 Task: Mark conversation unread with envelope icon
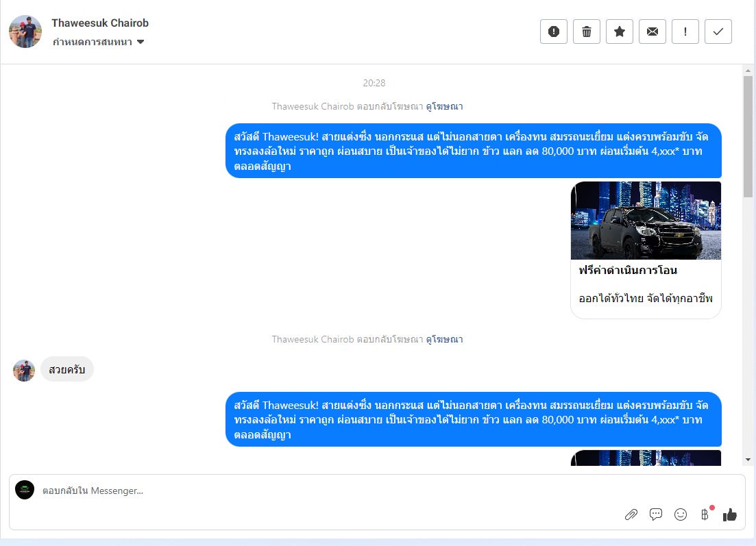point(653,32)
